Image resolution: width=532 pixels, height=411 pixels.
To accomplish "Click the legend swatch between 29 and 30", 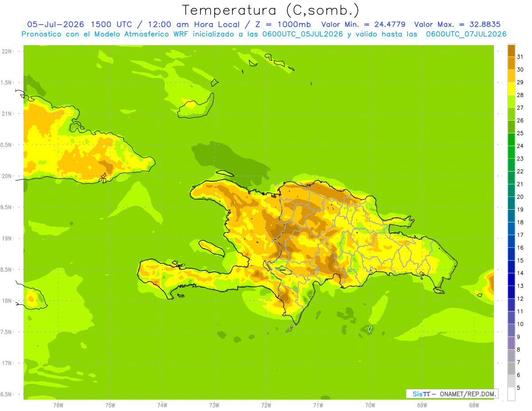I will (512, 76).
